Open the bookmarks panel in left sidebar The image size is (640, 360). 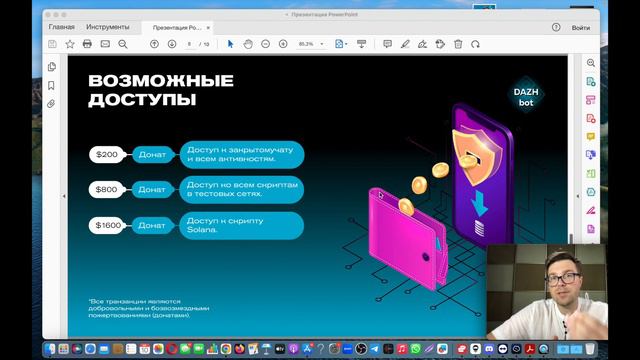point(51,85)
